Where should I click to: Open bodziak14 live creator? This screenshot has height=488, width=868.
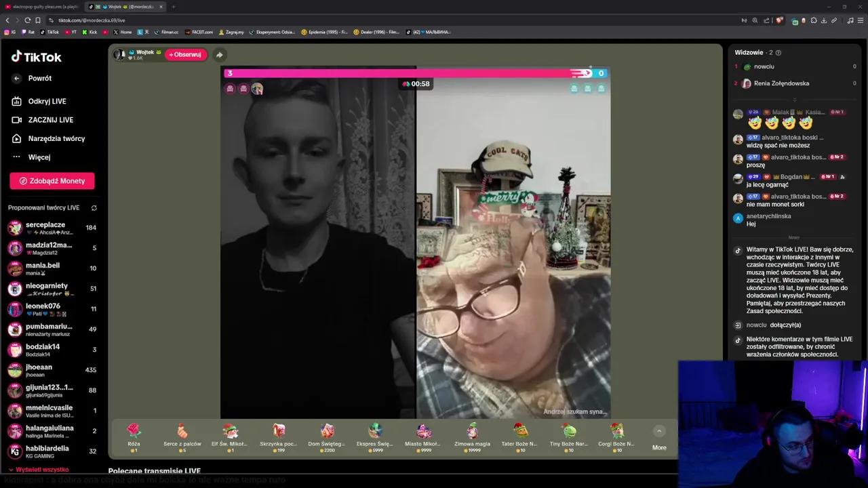coord(52,350)
